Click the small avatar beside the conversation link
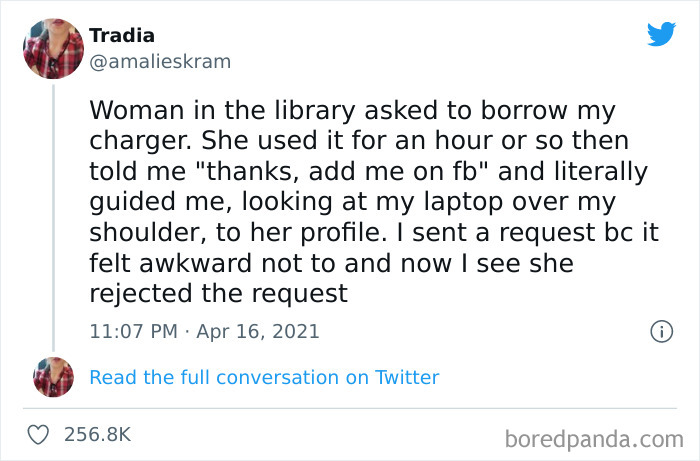The height and width of the screenshot is (461, 700). click(x=53, y=377)
